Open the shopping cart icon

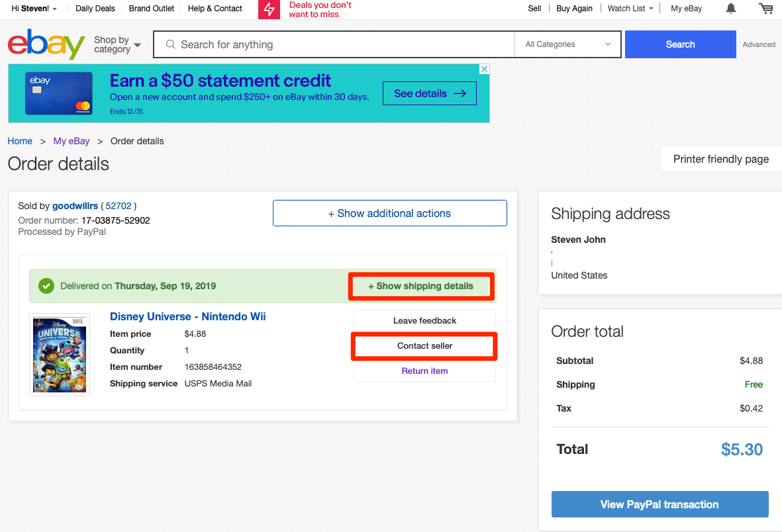point(765,8)
